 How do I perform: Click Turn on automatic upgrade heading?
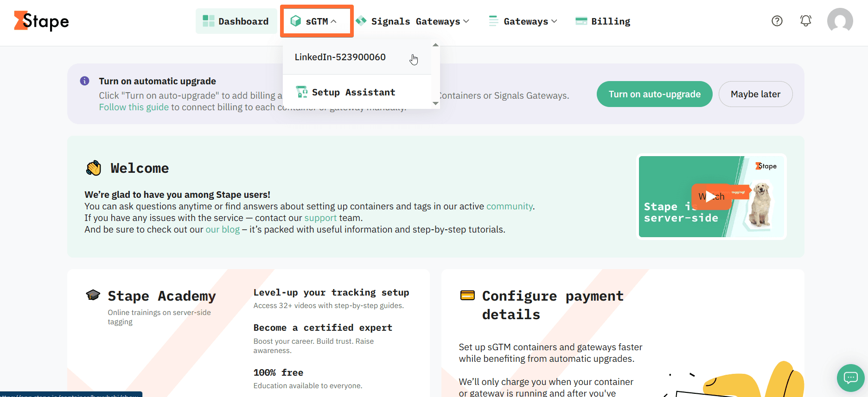(157, 81)
